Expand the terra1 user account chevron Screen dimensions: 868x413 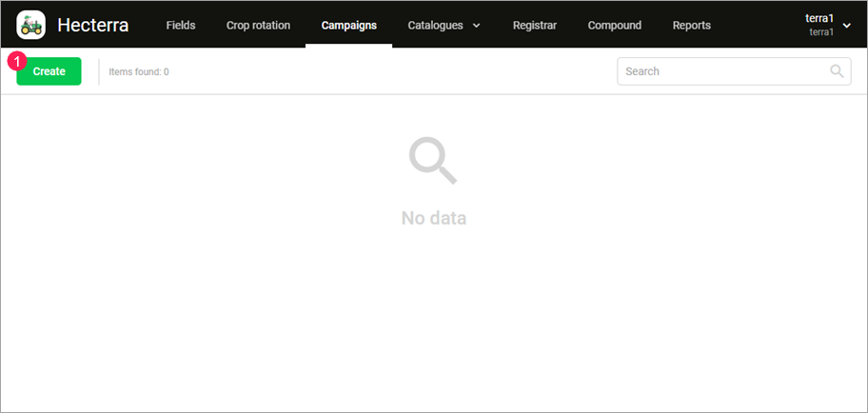pos(846,26)
